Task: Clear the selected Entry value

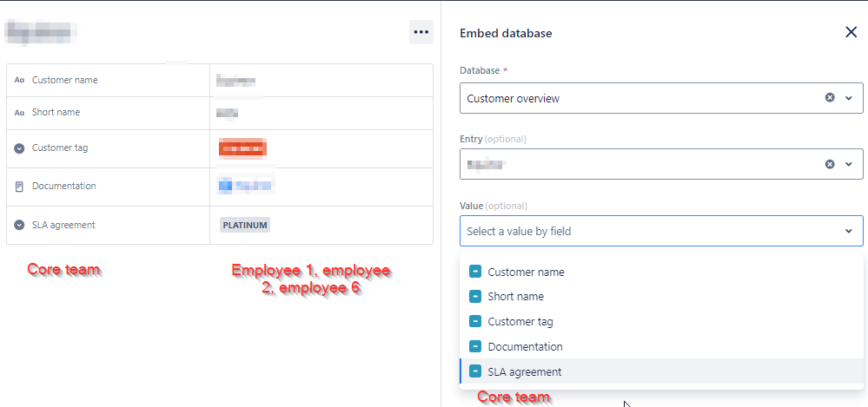Action: point(830,164)
